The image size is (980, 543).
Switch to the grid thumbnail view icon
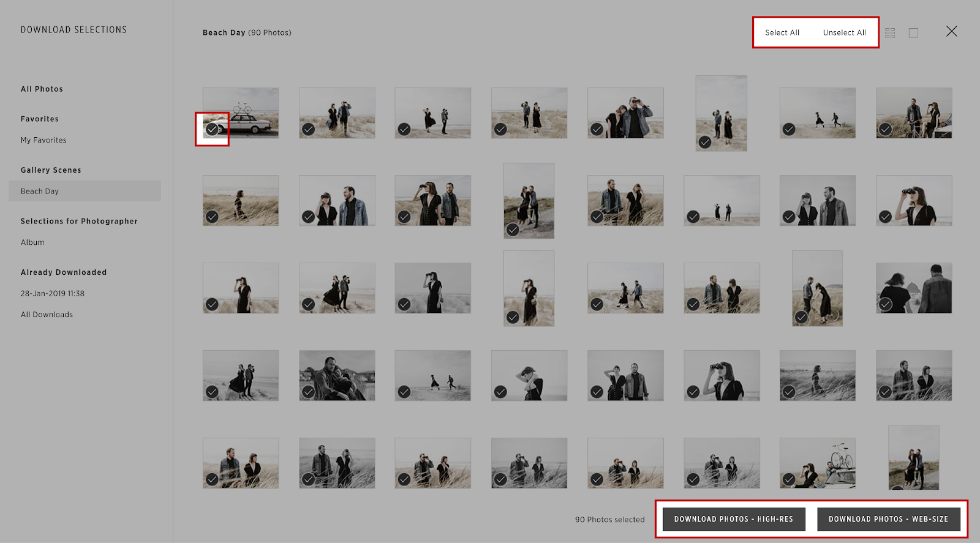890,32
